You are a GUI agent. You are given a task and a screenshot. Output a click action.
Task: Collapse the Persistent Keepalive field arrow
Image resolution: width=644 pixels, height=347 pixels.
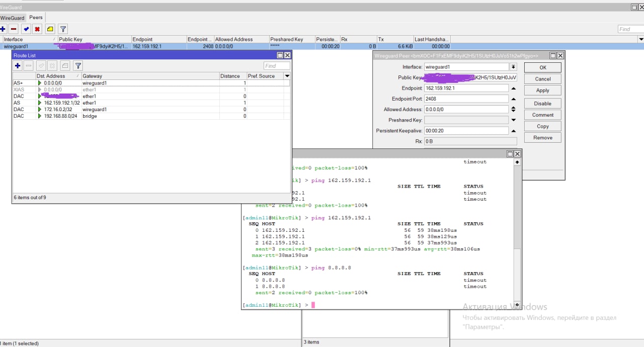click(513, 131)
